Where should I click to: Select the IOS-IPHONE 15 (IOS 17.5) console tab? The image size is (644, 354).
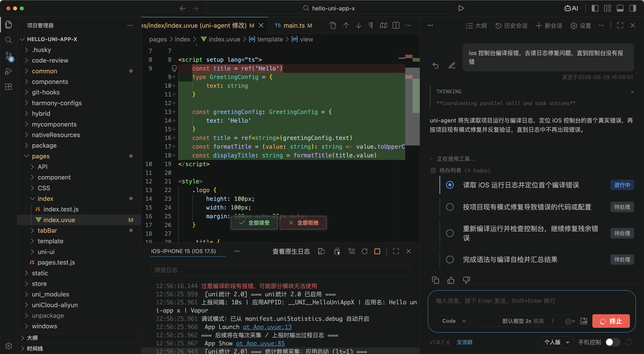[x=183, y=251]
